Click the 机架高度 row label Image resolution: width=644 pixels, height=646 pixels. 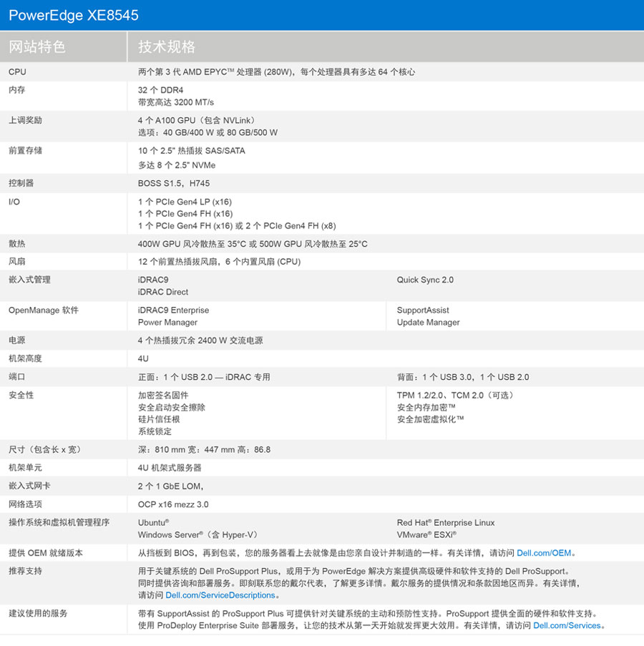tap(25, 358)
